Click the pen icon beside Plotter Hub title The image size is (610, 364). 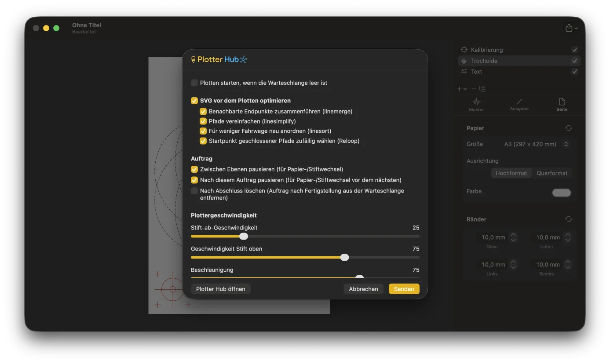193,59
